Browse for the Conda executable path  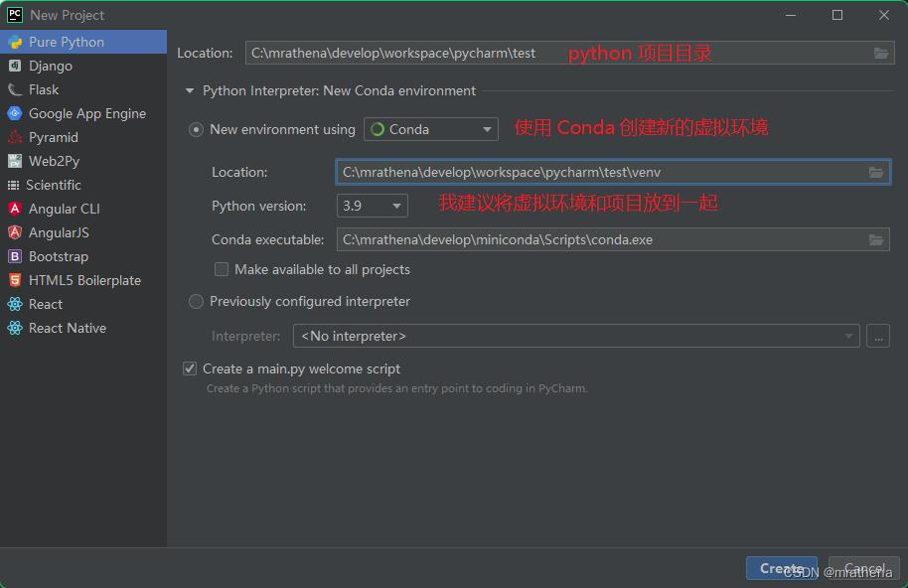pos(877,239)
